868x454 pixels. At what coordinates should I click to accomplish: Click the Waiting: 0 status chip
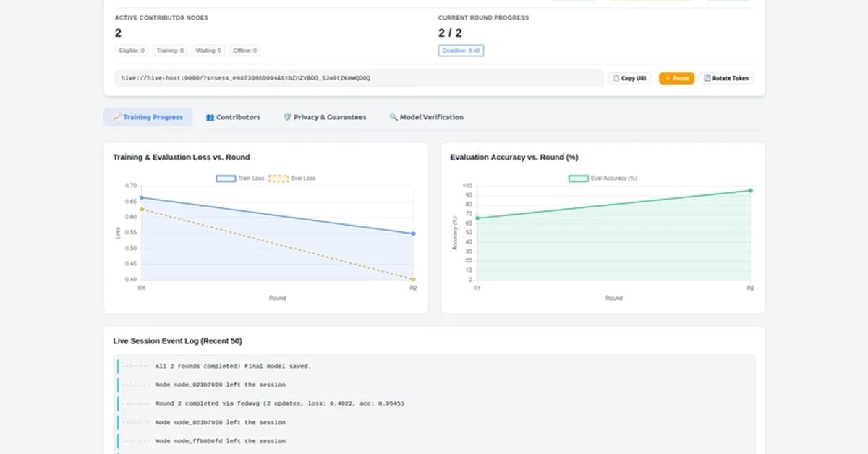pos(209,51)
